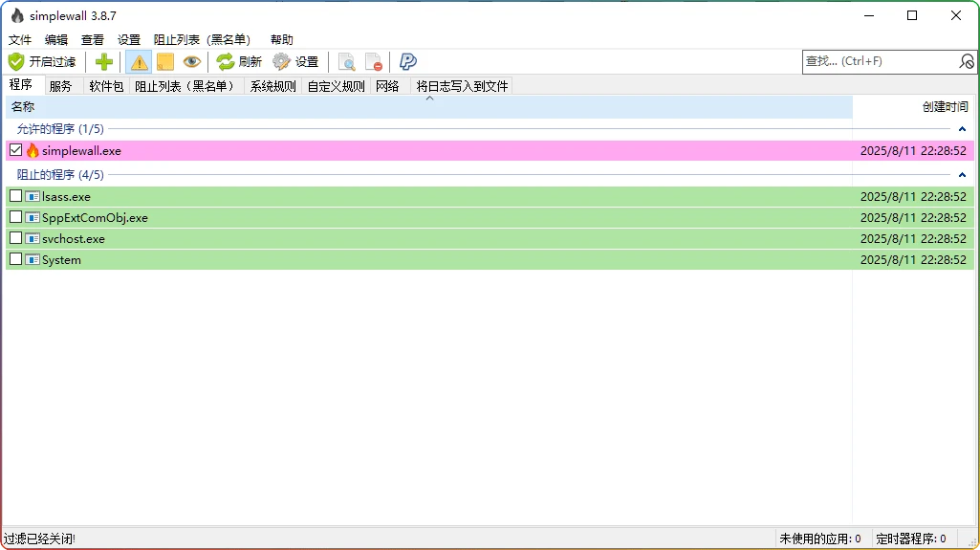Open the 帮助 menu
Screen dimensions: 980x550
[x=281, y=40]
